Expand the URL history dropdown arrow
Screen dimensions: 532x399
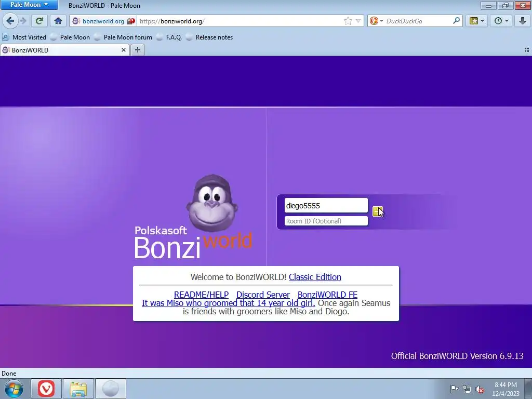(x=358, y=21)
